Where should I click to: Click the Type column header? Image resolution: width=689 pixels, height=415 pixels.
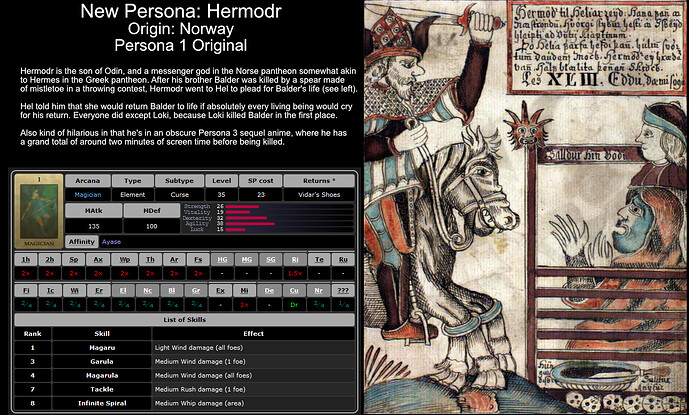[133, 181]
